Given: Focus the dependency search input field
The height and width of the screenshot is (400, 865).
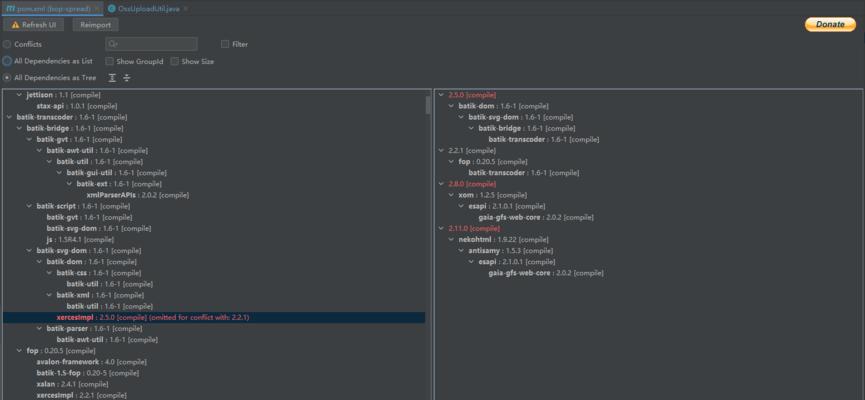Looking at the screenshot, I should (x=151, y=44).
